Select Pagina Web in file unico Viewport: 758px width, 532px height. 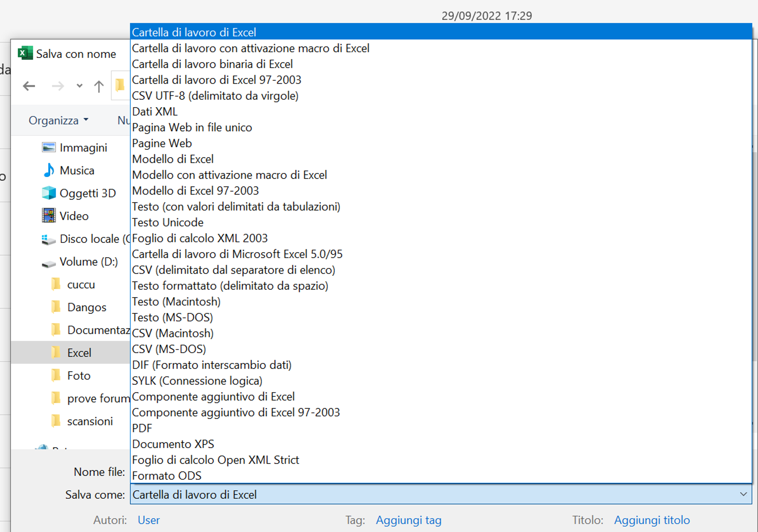pyautogui.click(x=441, y=127)
